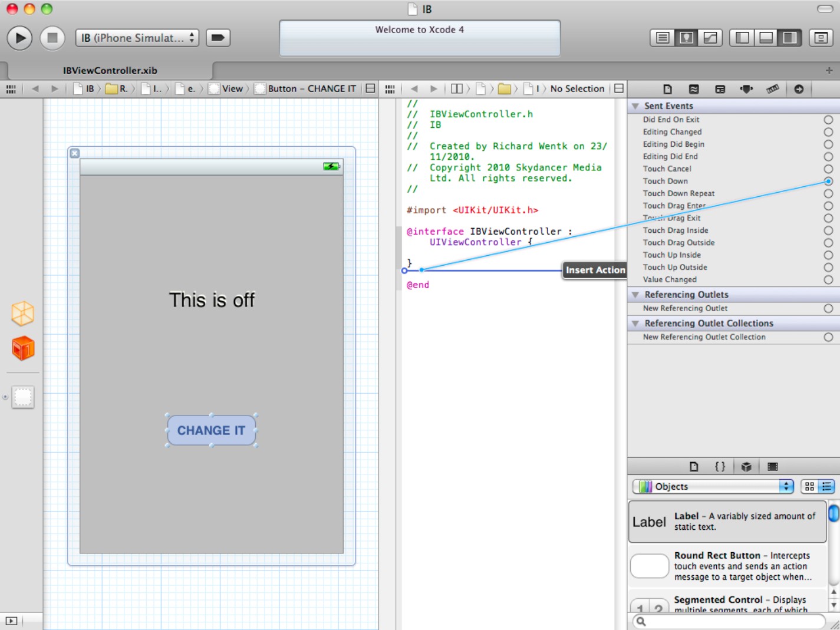Select the View object in dock
The image size is (840, 630).
click(x=23, y=397)
